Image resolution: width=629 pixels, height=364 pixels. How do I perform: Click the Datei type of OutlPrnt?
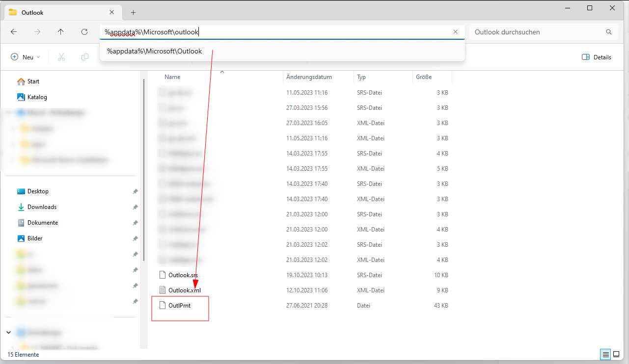tap(364, 305)
